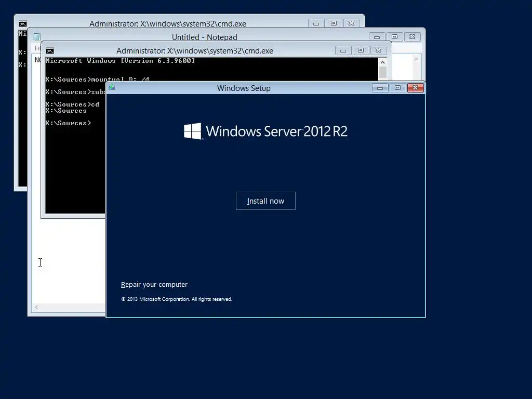Close the front cmd.exe window

[x=378, y=50]
